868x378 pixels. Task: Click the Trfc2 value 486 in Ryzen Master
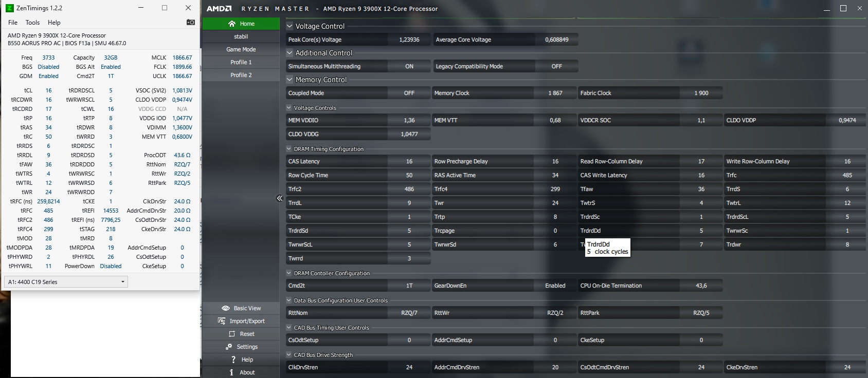(409, 189)
